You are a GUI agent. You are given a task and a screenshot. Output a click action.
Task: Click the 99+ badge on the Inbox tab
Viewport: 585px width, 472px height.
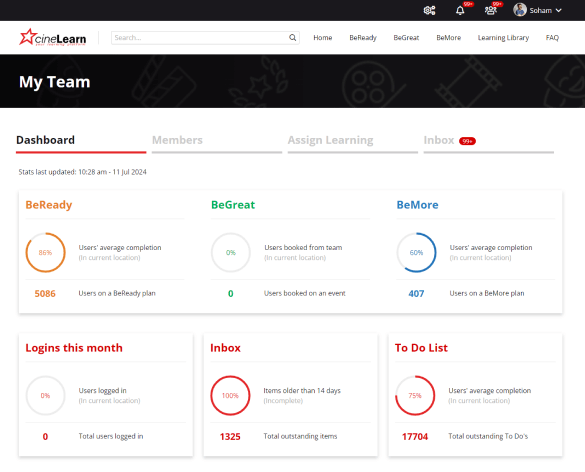[x=467, y=141]
